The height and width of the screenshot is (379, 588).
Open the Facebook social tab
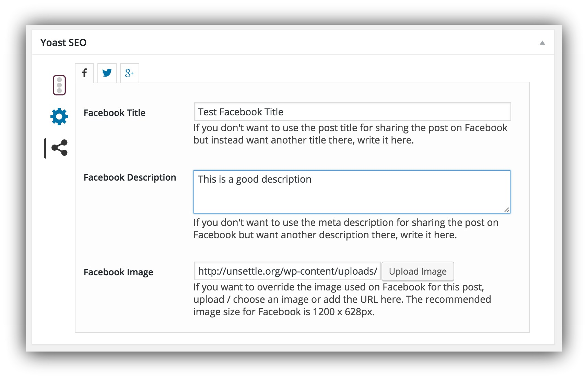(84, 73)
